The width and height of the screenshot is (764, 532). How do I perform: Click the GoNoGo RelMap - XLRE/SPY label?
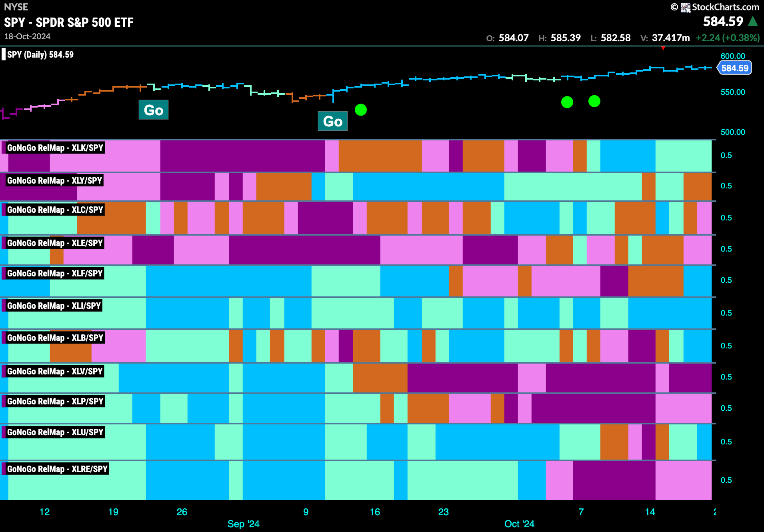click(58, 469)
